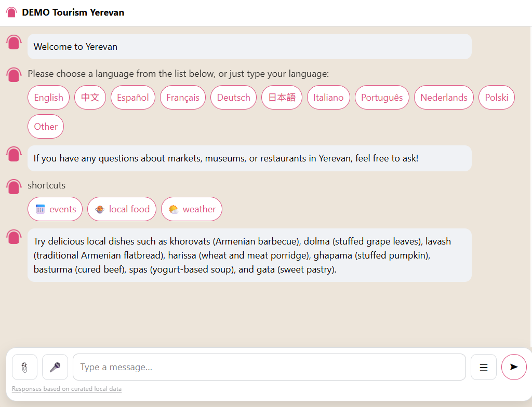Select Français language chip
The width and height of the screenshot is (532, 407).
tap(183, 98)
